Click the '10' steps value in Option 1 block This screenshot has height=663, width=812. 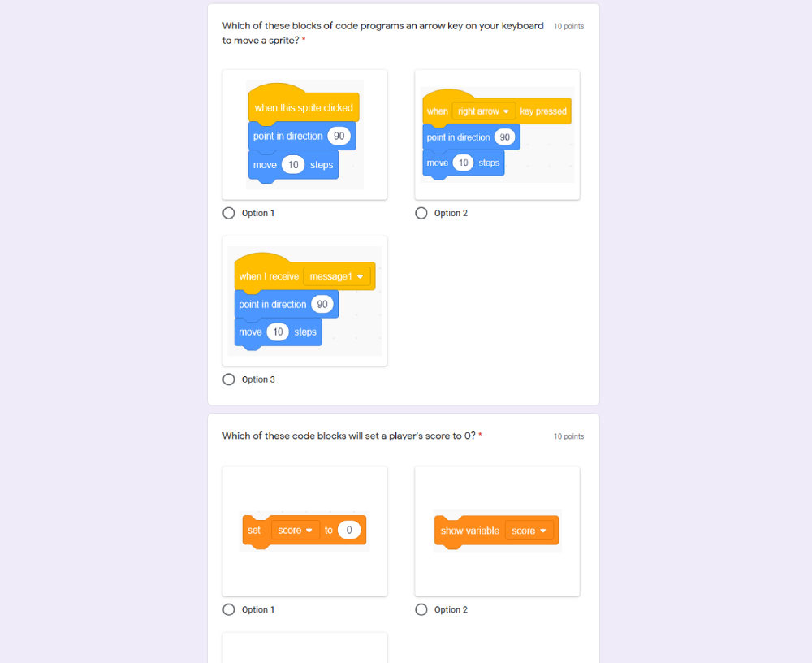(x=293, y=165)
